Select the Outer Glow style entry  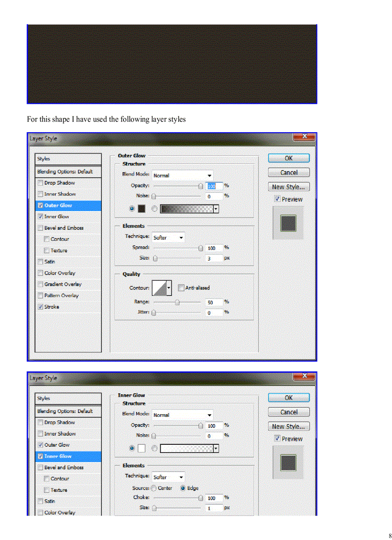(x=59, y=205)
